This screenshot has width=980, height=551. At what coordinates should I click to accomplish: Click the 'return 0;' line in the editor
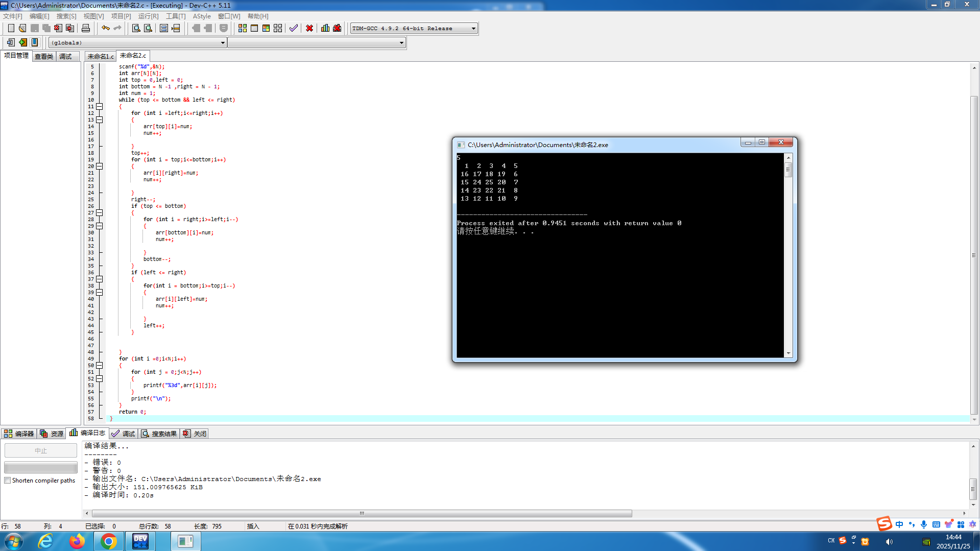click(x=132, y=412)
